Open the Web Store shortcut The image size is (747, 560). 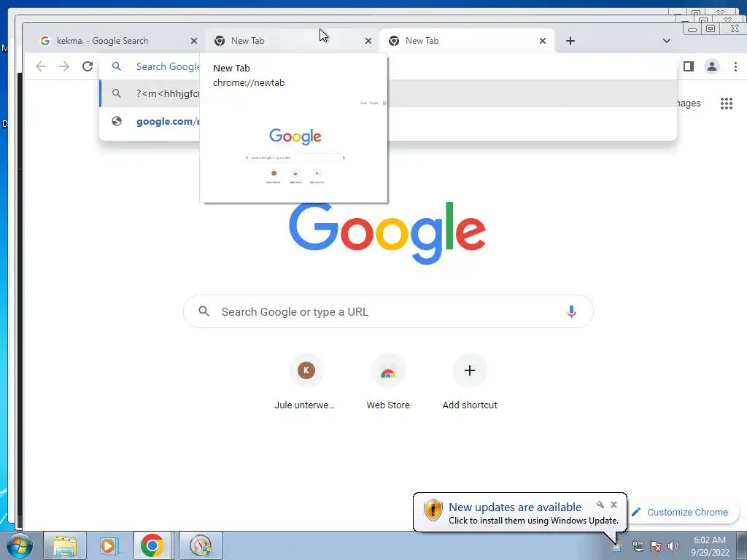pos(388,382)
